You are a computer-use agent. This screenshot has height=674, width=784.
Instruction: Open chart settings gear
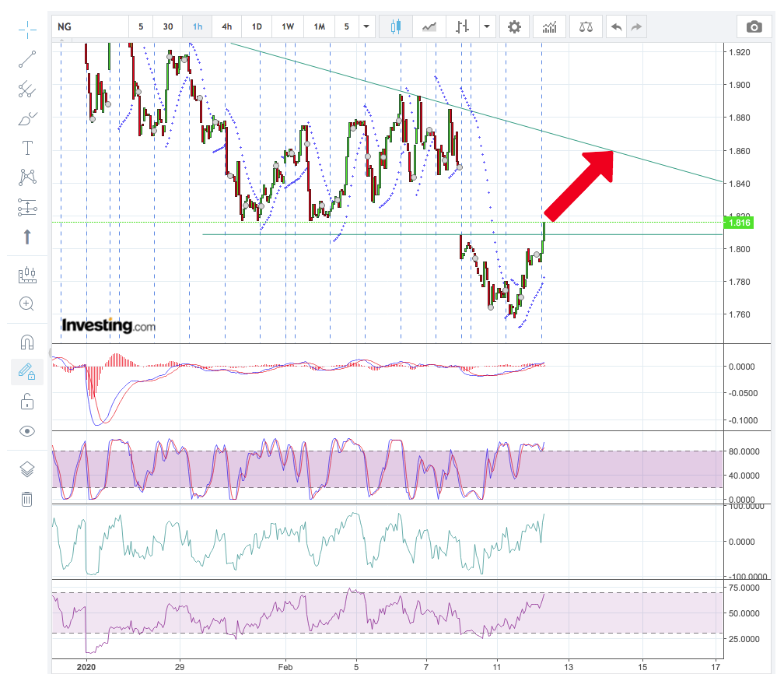[514, 26]
